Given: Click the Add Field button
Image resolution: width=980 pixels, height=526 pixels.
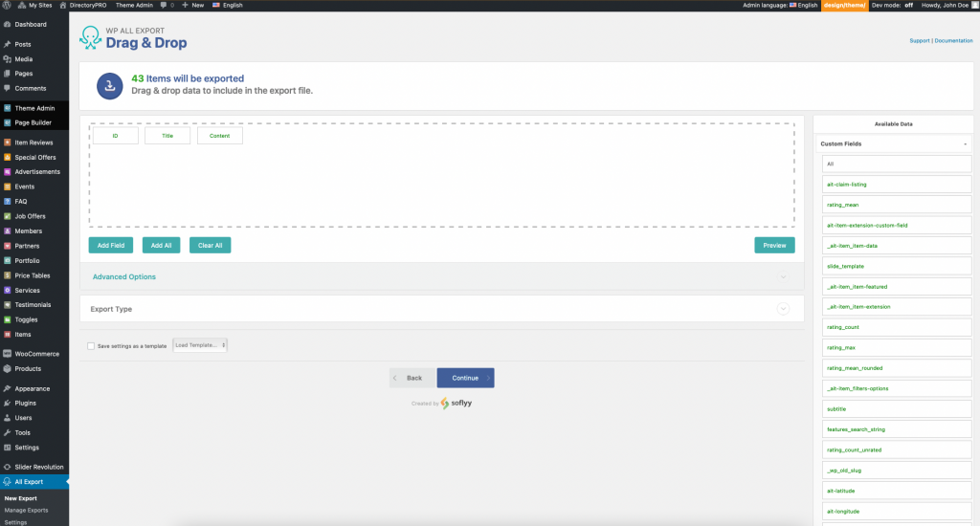Looking at the screenshot, I should (111, 245).
